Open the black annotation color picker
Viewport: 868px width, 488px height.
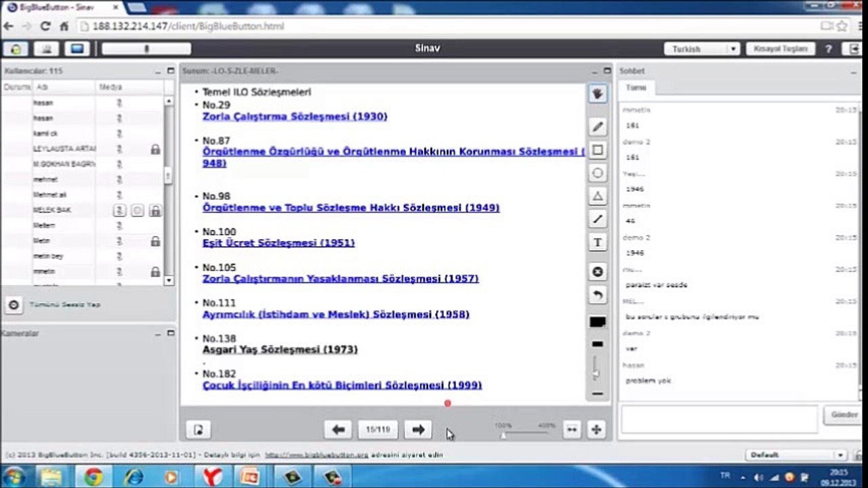click(598, 322)
